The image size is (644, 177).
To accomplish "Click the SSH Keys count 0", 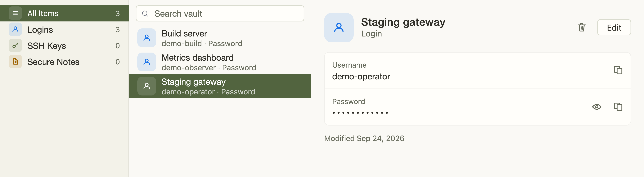I will pos(118,45).
